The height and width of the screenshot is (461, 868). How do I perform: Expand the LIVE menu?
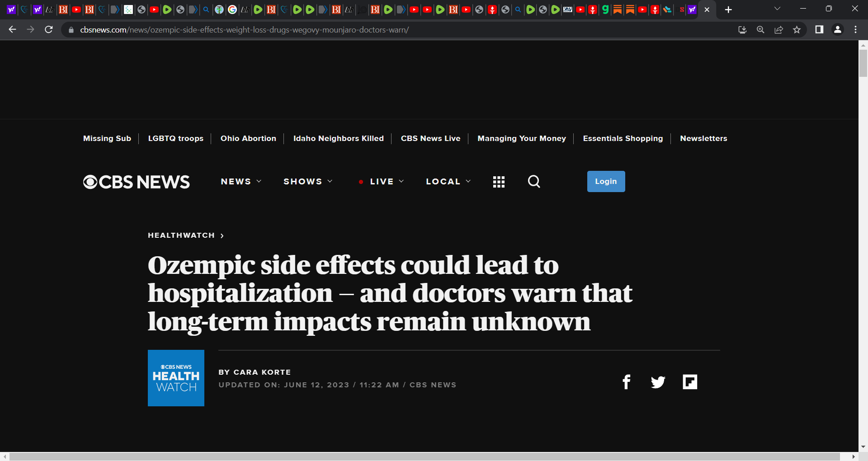pos(381,181)
